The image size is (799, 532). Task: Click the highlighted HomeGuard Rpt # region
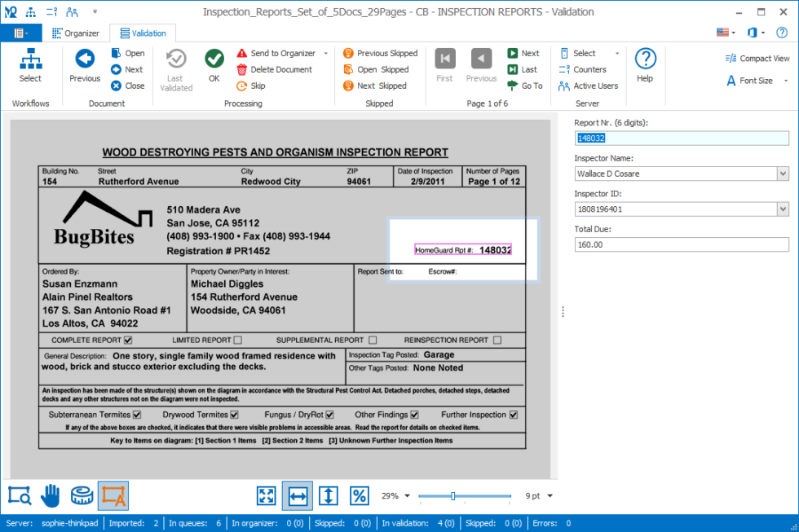pos(463,250)
